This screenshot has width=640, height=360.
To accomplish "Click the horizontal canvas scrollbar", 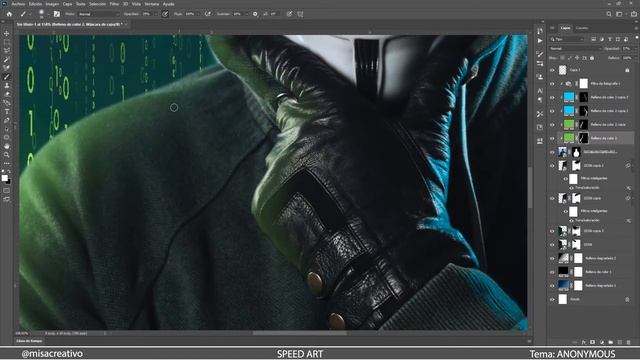I will pos(300,333).
